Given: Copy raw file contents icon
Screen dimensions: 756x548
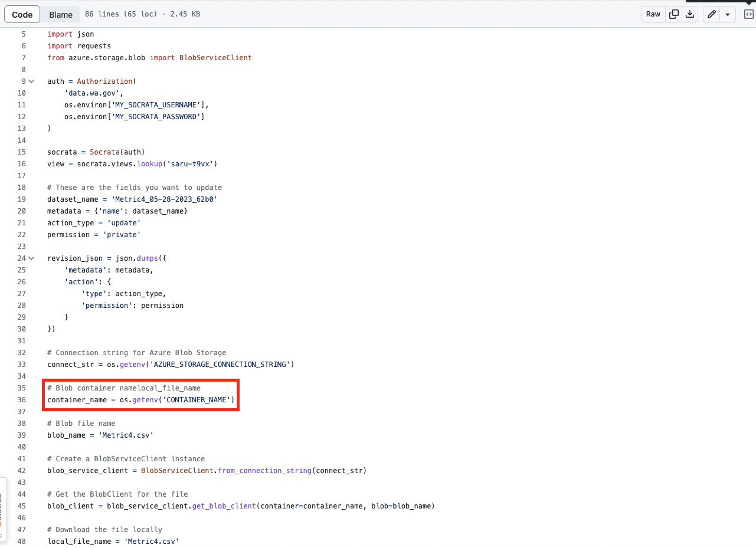Looking at the screenshot, I should pos(673,14).
